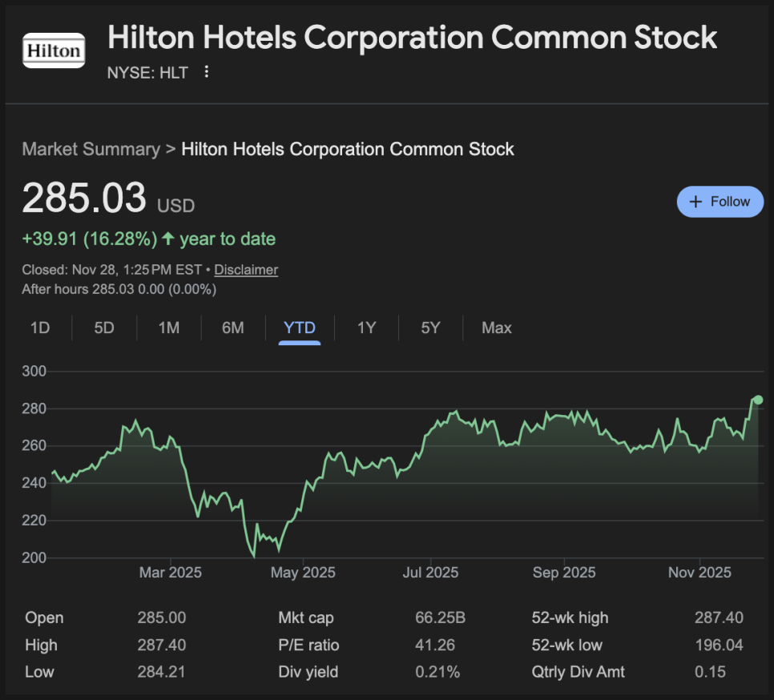Click the green endpoint dot on chart

(758, 400)
